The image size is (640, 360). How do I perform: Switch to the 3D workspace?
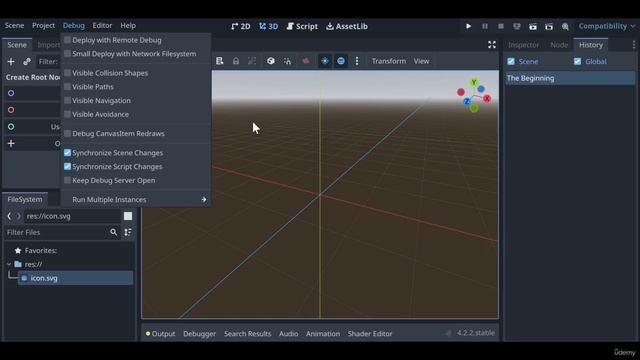click(268, 26)
